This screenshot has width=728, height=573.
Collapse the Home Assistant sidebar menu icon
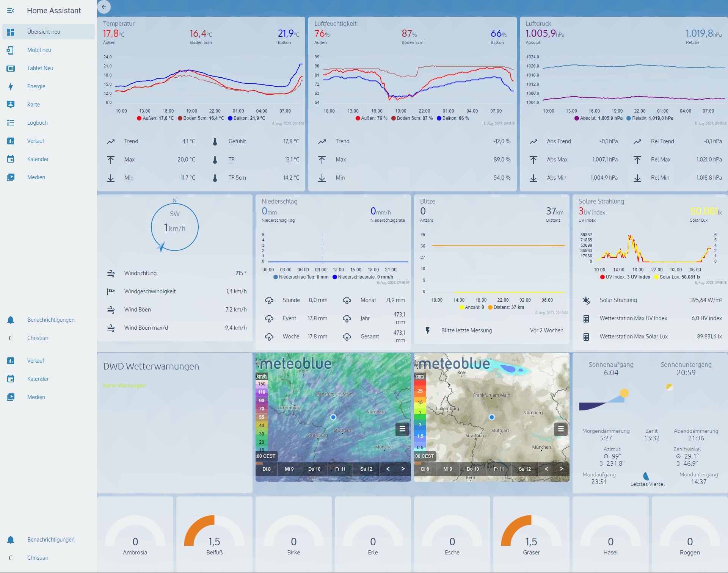[x=11, y=11]
